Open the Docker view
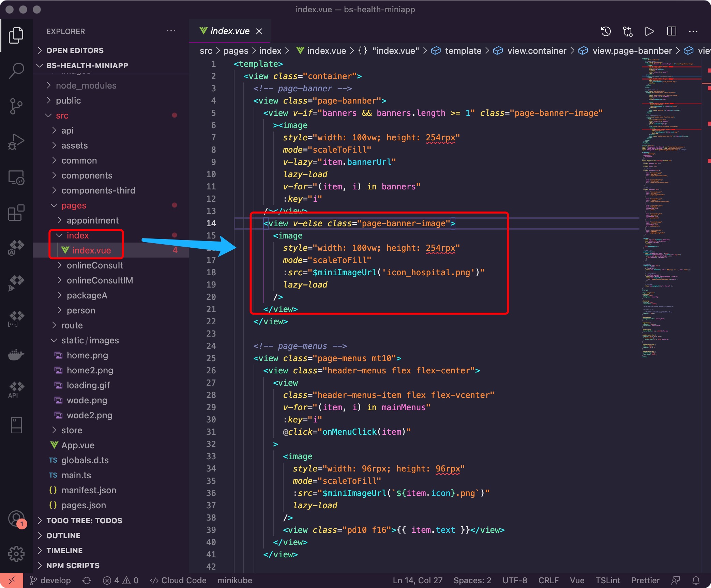The image size is (711, 588). tap(16, 354)
